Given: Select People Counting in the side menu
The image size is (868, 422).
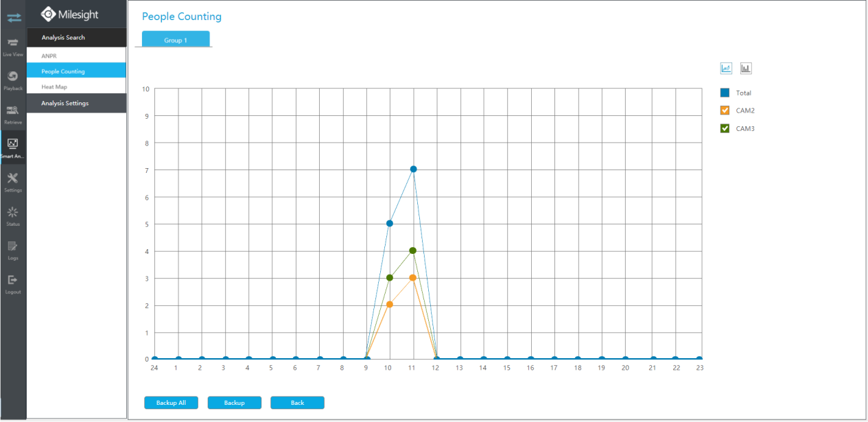Looking at the screenshot, I should click(x=77, y=71).
